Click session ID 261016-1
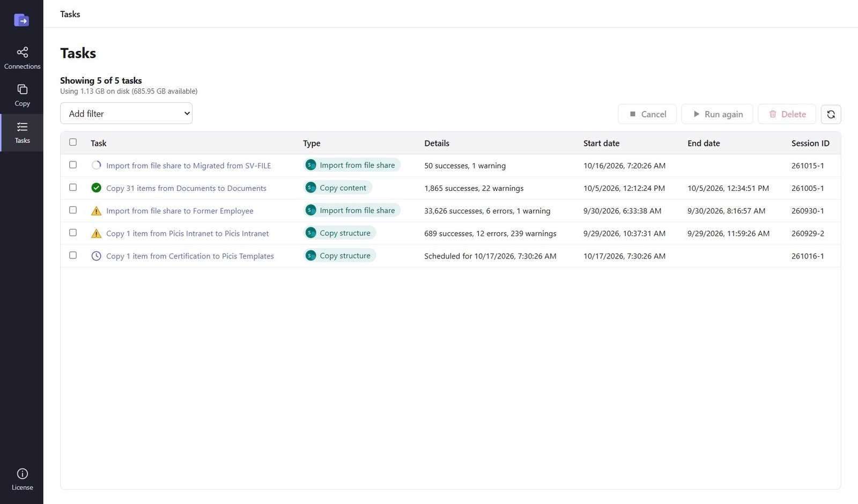This screenshot has height=504, width=858. click(808, 256)
